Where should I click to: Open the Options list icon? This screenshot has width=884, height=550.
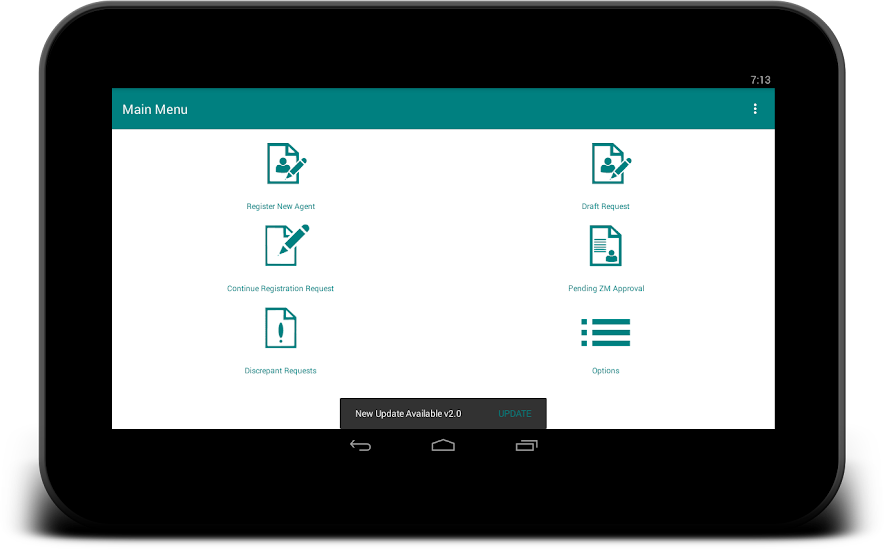tap(605, 332)
